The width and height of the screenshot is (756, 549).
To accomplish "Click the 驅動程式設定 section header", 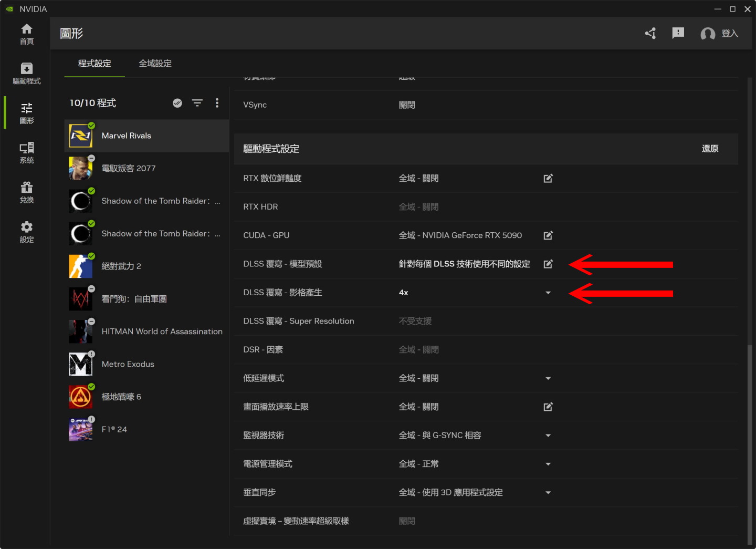I will (486, 149).
